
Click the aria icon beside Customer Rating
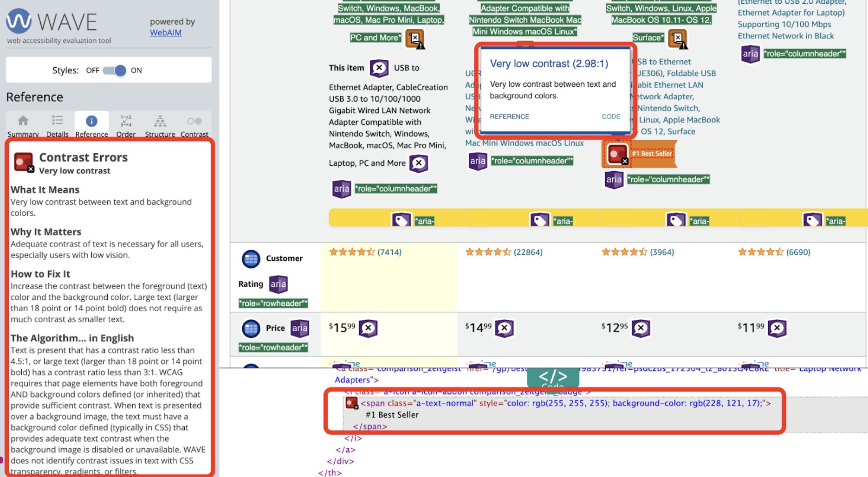pyautogui.click(x=278, y=284)
